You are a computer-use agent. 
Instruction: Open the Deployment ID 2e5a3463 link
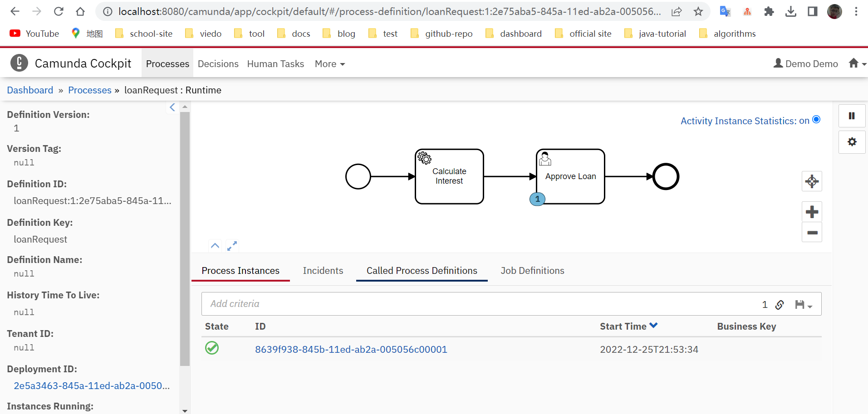[92, 386]
